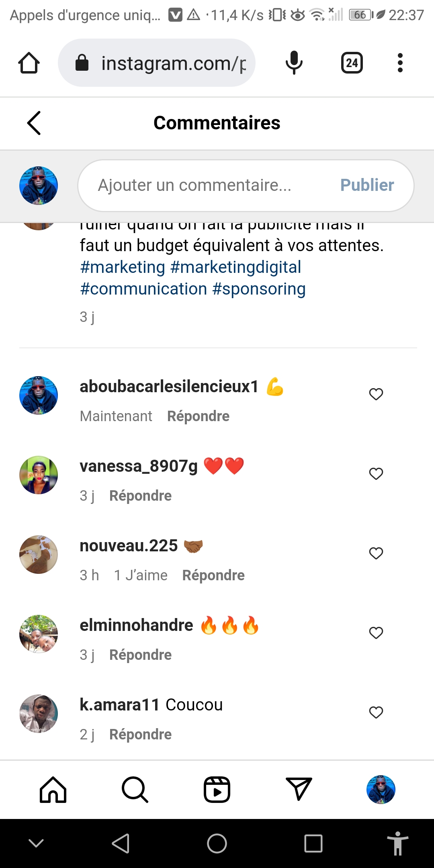Reply to elminnohandre's comment
Image resolution: width=434 pixels, height=868 pixels.
[x=140, y=655]
